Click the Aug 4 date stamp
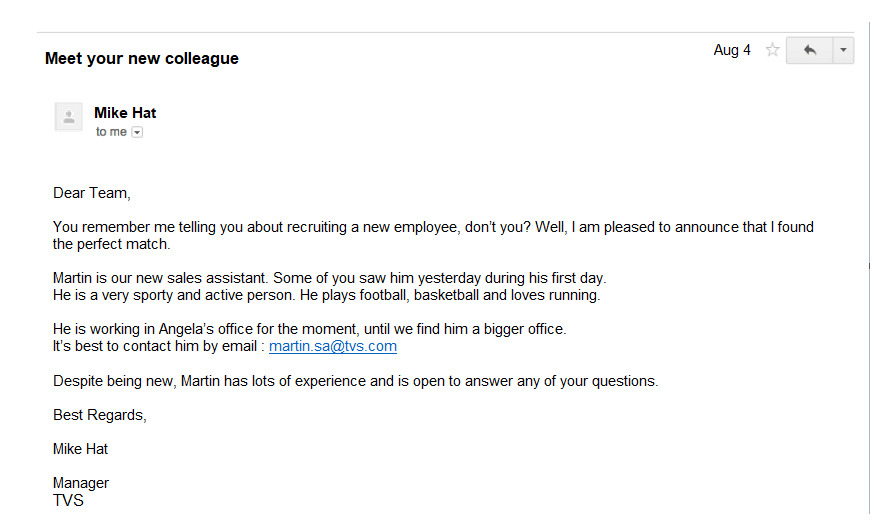This screenshot has height=532, width=896. click(x=732, y=50)
